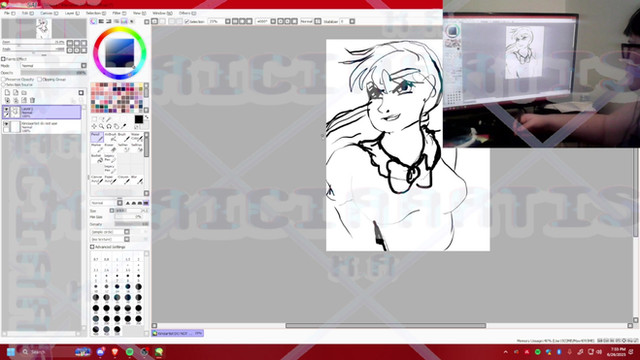Select the Eraser brush tool
Screen dimensions: 640x360
(x=110, y=148)
